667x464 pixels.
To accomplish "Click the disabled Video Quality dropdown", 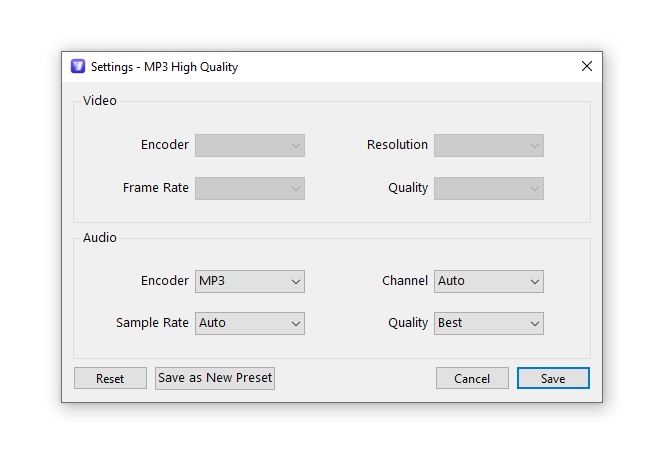I will [x=489, y=188].
